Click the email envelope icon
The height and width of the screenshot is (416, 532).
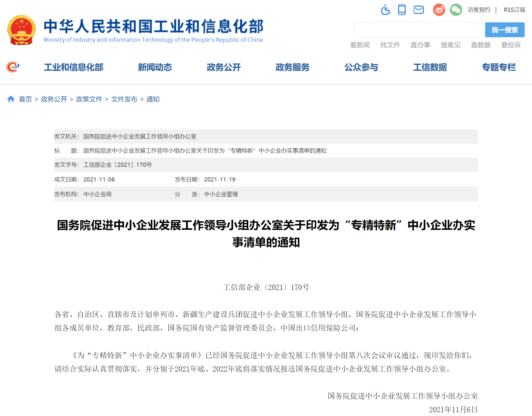pos(418,10)
